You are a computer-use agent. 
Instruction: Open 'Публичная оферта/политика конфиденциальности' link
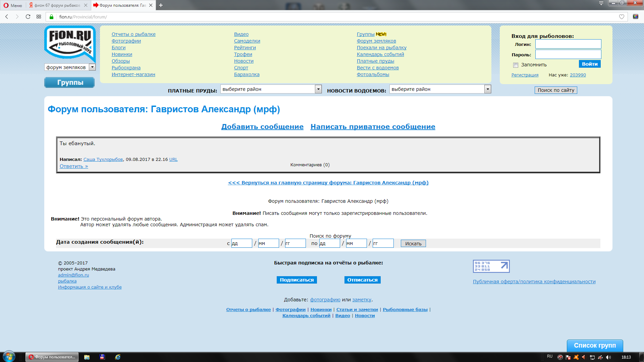[534, 282]
